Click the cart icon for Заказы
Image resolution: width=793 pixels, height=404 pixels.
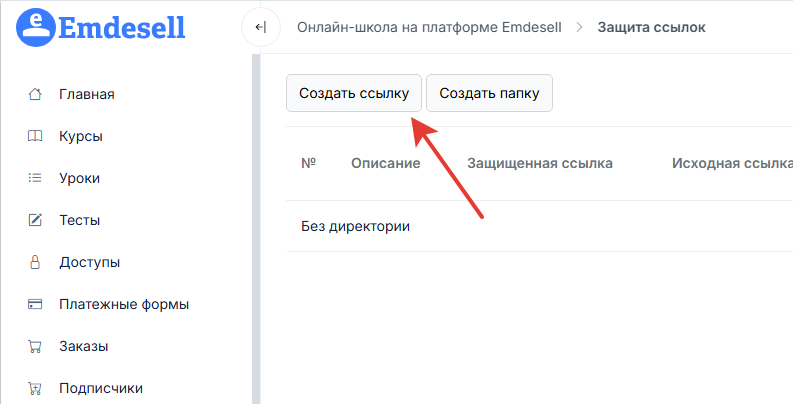click(x=35, y=347)
